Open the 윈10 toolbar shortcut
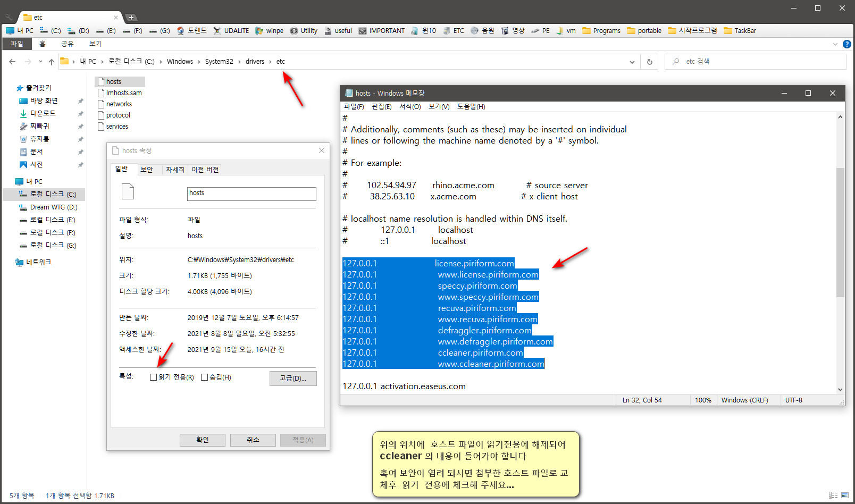 point(423,31)
